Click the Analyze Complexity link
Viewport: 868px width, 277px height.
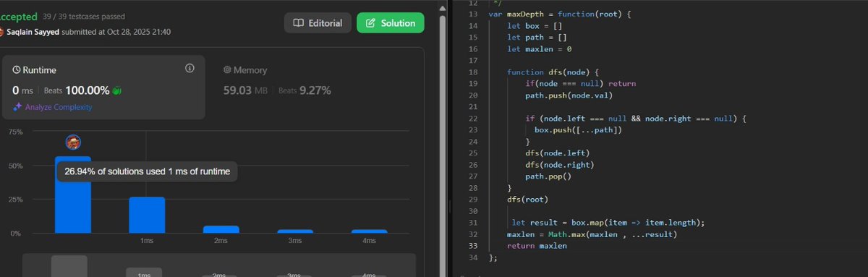[59, 107]
